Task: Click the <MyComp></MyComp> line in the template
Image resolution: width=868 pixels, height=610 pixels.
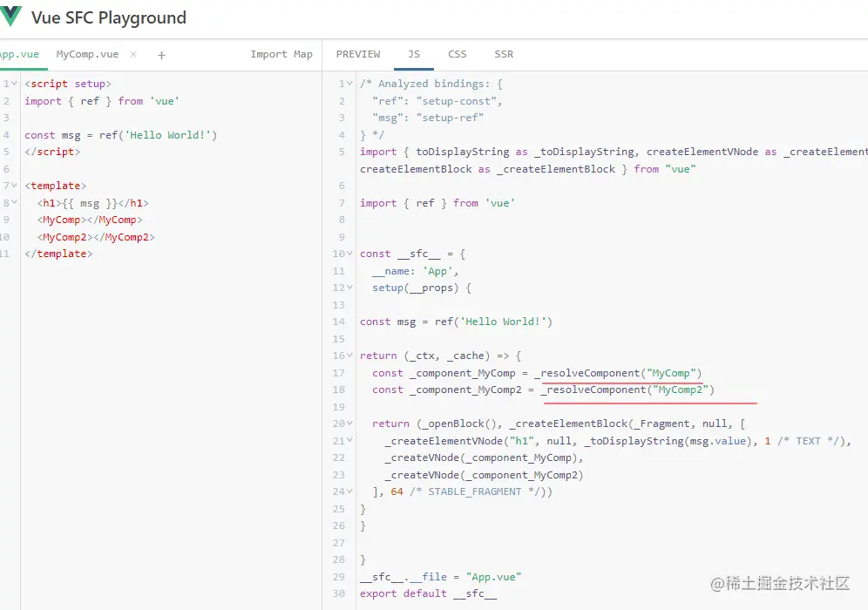Action: point(90,220)
